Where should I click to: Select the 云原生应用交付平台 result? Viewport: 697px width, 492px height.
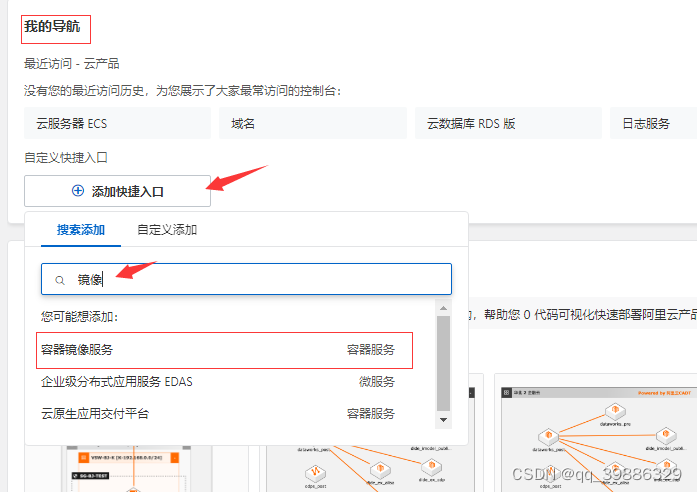tap(218, 414)
